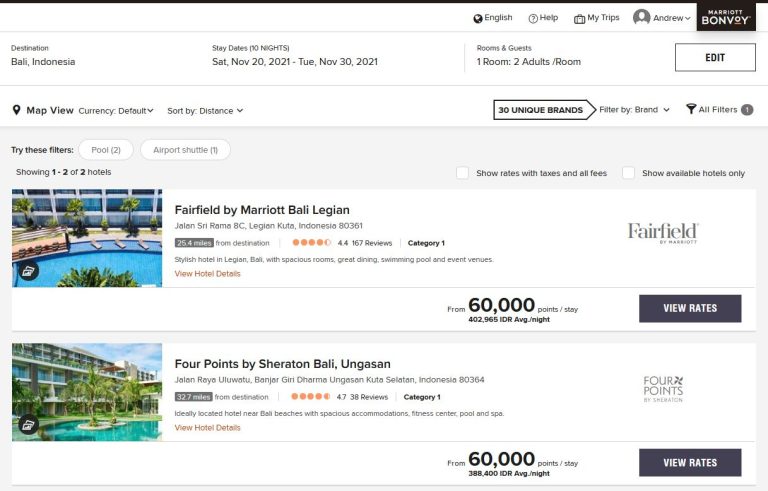The height and width of the screenshot is (491, 768).
Task: Select the English language menu item
Action: [498, 18]
